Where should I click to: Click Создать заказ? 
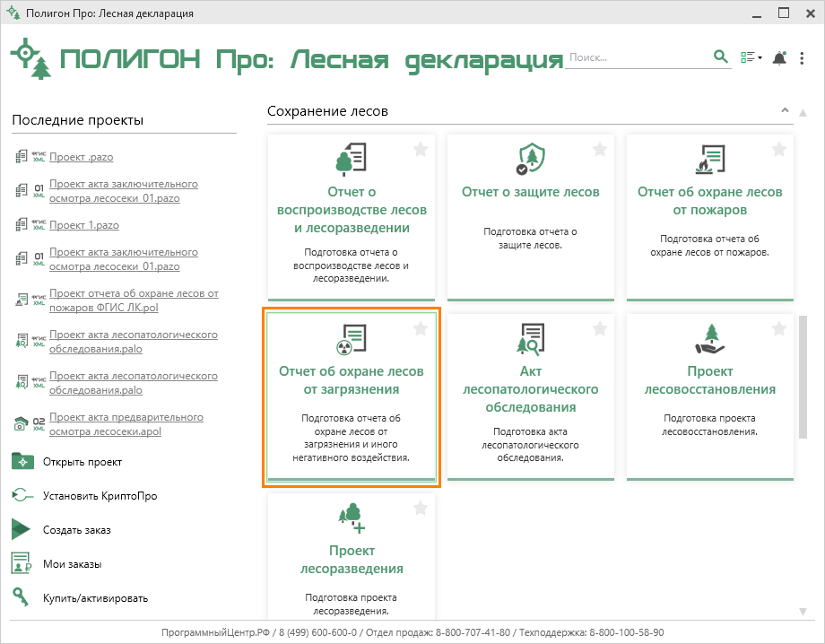click(x=77, y=530)
